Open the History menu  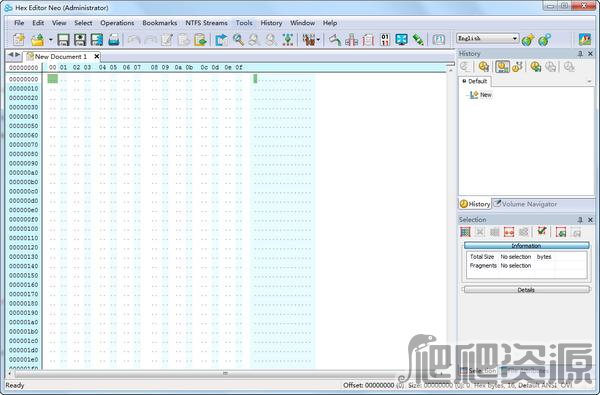click(271, 23)
